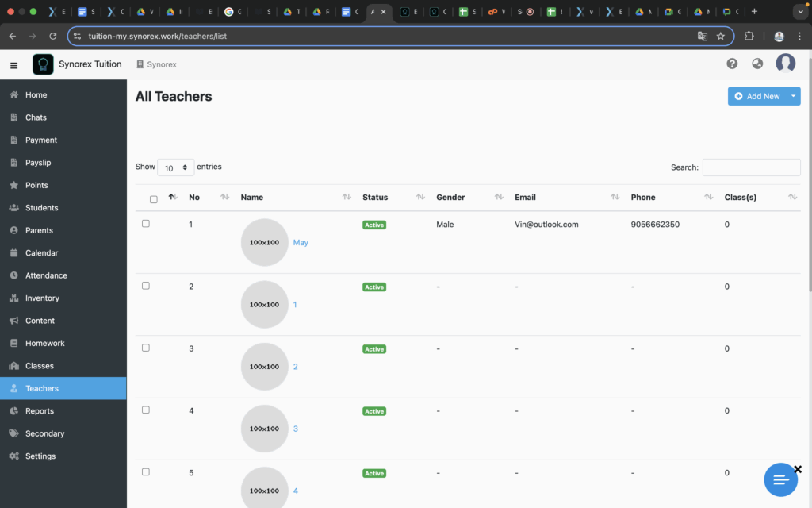
Task: Open the Show entries dropdown
Action: click(x=175, y=167)
